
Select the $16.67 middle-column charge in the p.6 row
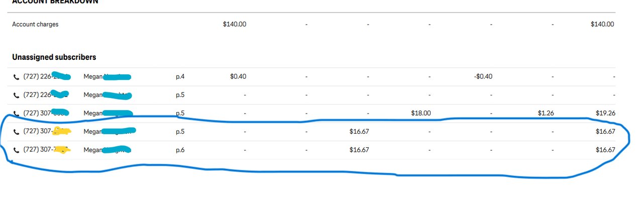pyautogui.click(x=359, y=150)
